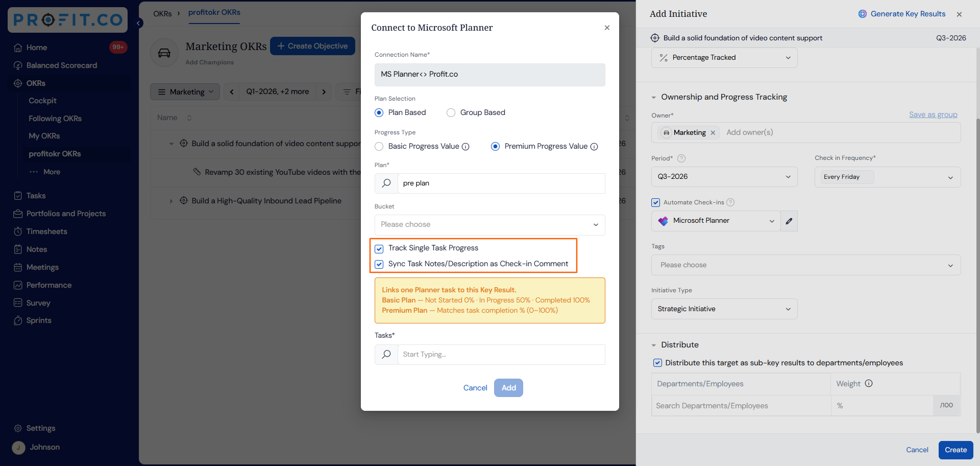
Task: Click the Survey icon in sidebar
Action: tap(18, 303)
